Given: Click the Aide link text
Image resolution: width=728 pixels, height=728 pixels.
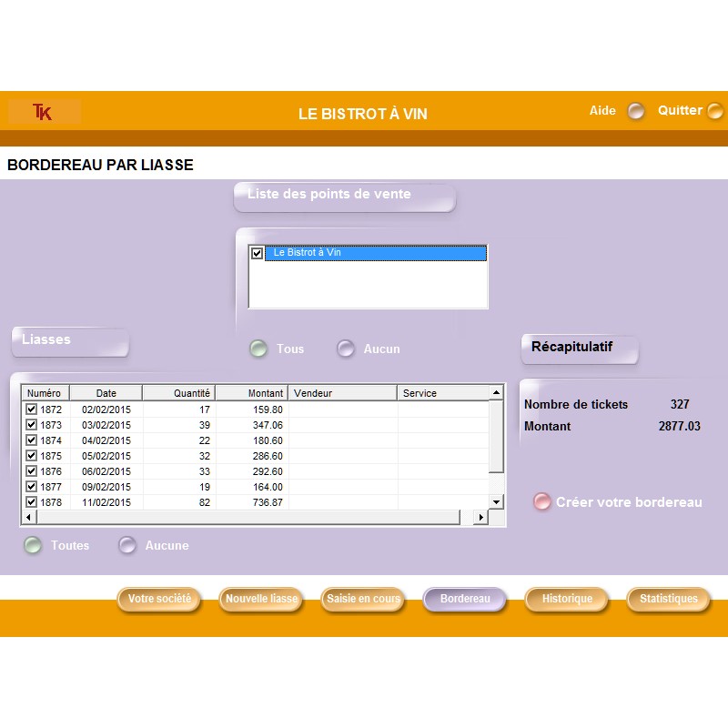Looking at the screenshot, I should pos(602,110).
